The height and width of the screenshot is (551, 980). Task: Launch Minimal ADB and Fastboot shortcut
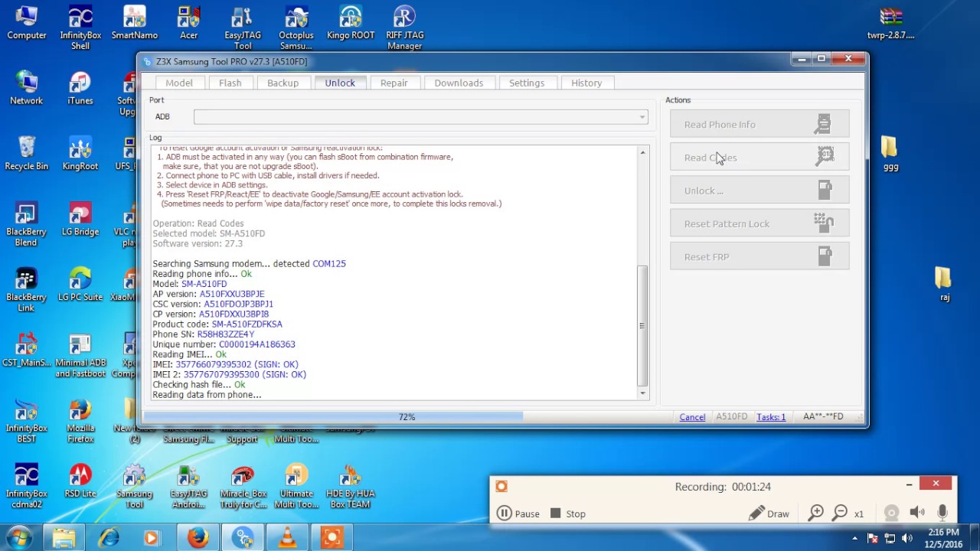tap(80, 355)
